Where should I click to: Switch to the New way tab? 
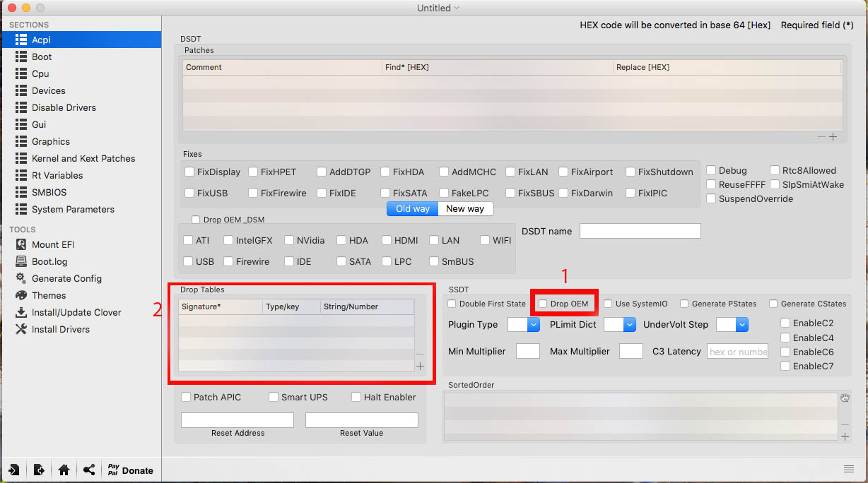[465, 209]
